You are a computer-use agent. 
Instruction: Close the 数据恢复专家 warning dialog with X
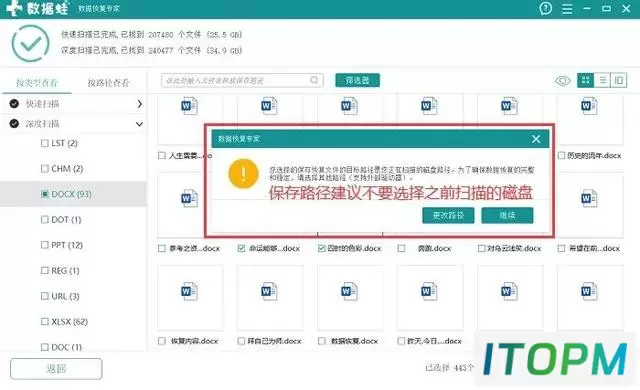coord(536,139)
